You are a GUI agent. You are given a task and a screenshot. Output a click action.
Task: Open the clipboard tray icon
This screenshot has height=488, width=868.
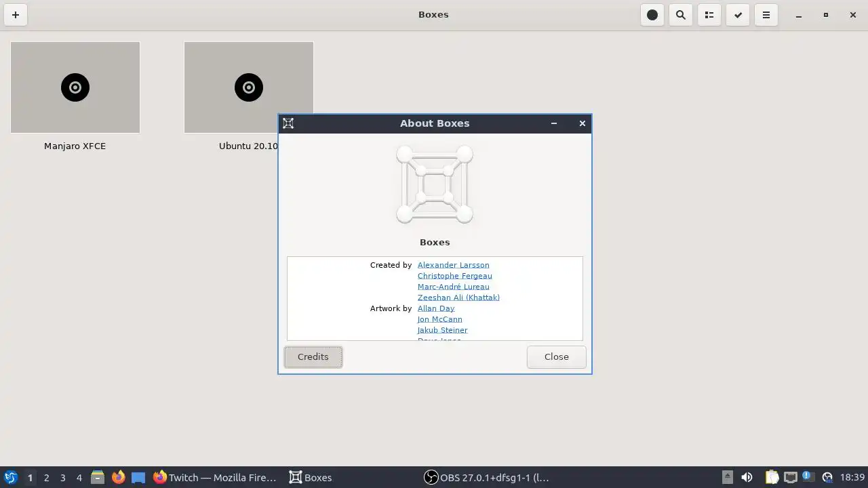pos(772,478)
